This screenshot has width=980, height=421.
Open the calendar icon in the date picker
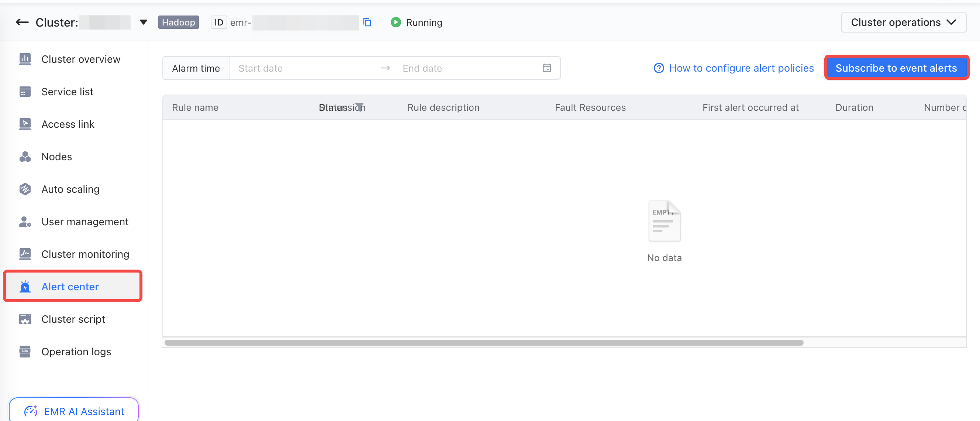[547, 68]
